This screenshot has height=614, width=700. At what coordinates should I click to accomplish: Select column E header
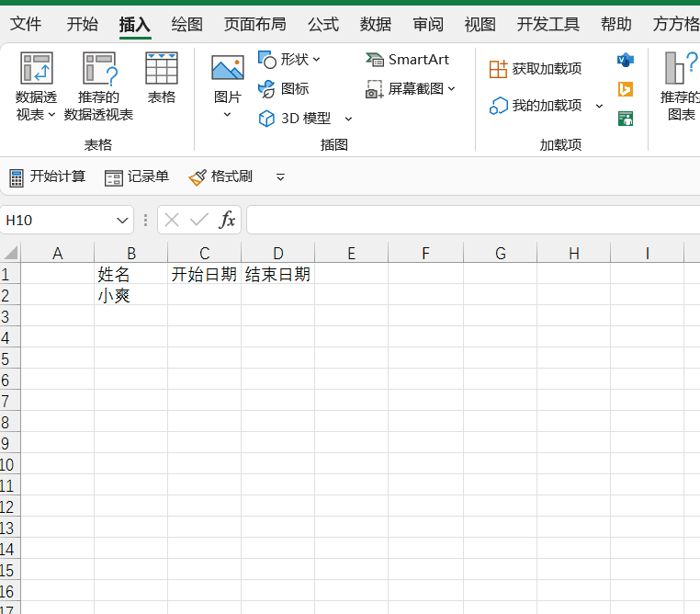coord(351,253)
